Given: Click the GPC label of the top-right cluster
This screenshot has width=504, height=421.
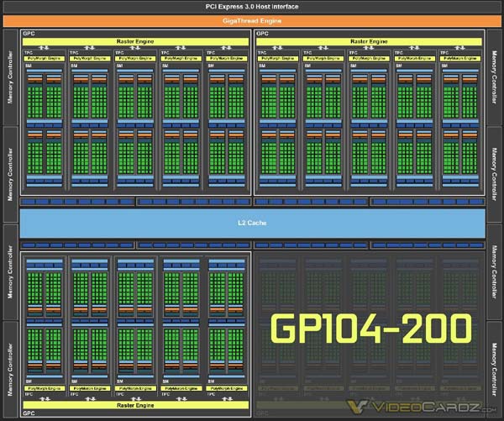Looking at the screenshot, I should click(262, 34).
